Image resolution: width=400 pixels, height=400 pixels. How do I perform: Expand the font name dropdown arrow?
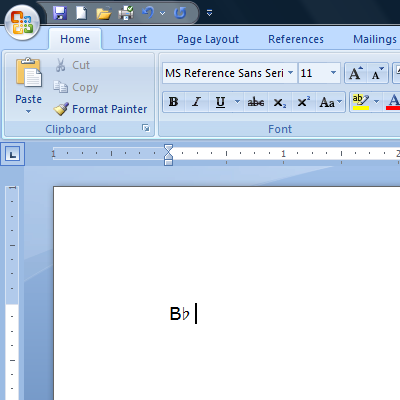click(291, 73)
